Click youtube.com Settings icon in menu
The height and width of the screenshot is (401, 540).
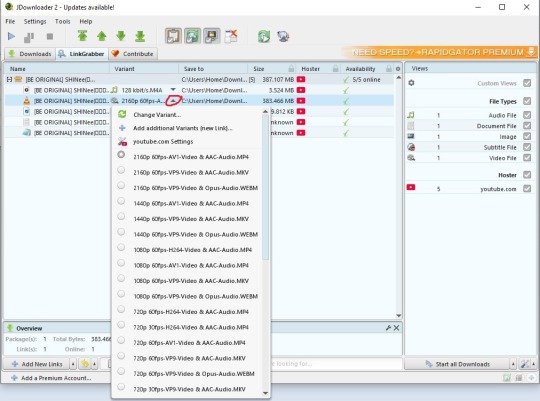pyautogui.click(x=122, y=142)
